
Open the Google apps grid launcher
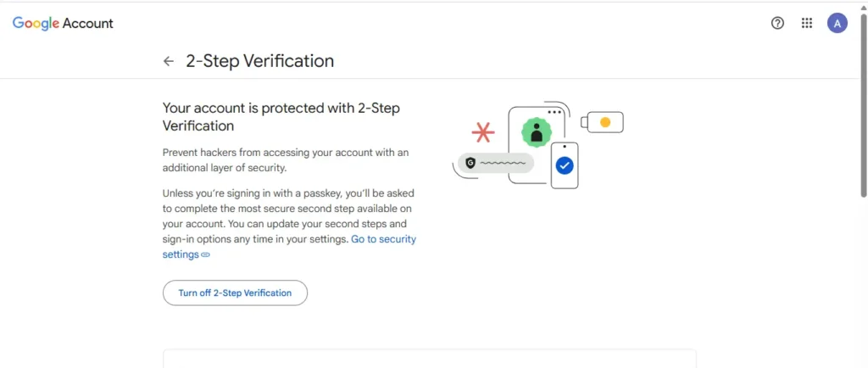click(807, 24)
